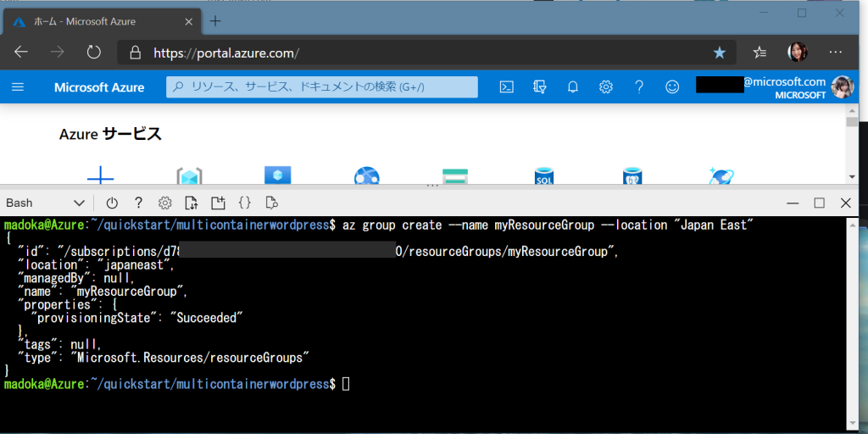Open the App Services globe icon
Image resolution: width=868 pixels, height=434 pixels.
coord(366,176)
